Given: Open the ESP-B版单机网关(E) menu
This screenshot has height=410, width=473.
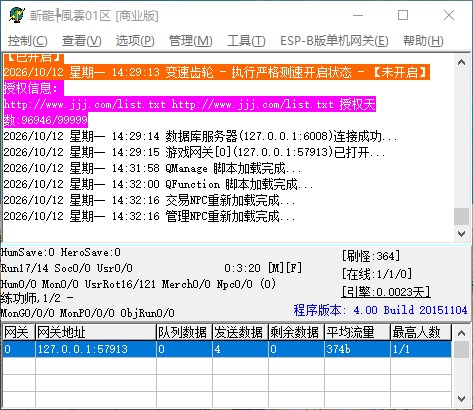Looking at the screenshot, I should [334, 41].
